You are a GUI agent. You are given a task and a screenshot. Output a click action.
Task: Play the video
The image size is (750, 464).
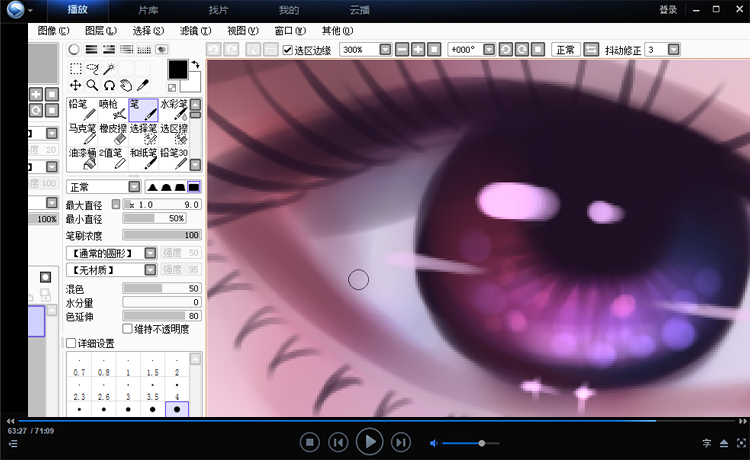(369, 442)
